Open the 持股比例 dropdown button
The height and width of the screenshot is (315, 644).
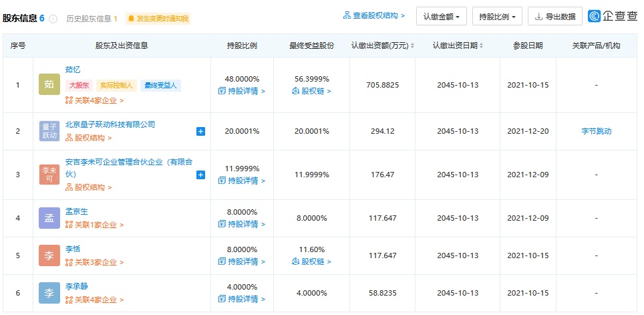(497, 16)
